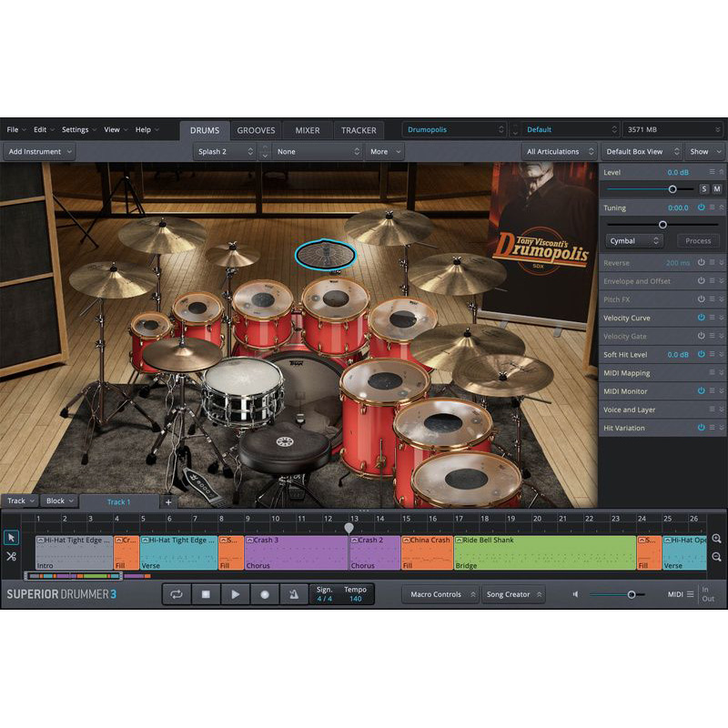Open the None dropdown beside Splash 2
The image size is (728, 728).
coord(318,151)
